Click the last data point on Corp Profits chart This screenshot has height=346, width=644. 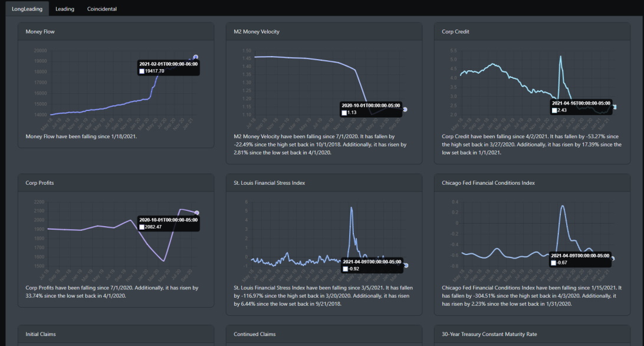[x=197, y=213]
